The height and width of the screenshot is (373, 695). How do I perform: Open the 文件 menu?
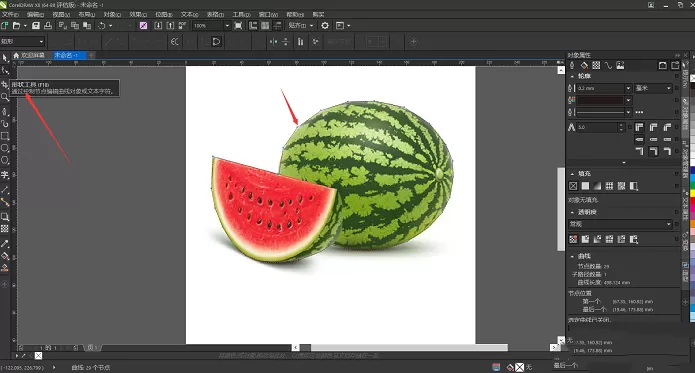point(10,15)
